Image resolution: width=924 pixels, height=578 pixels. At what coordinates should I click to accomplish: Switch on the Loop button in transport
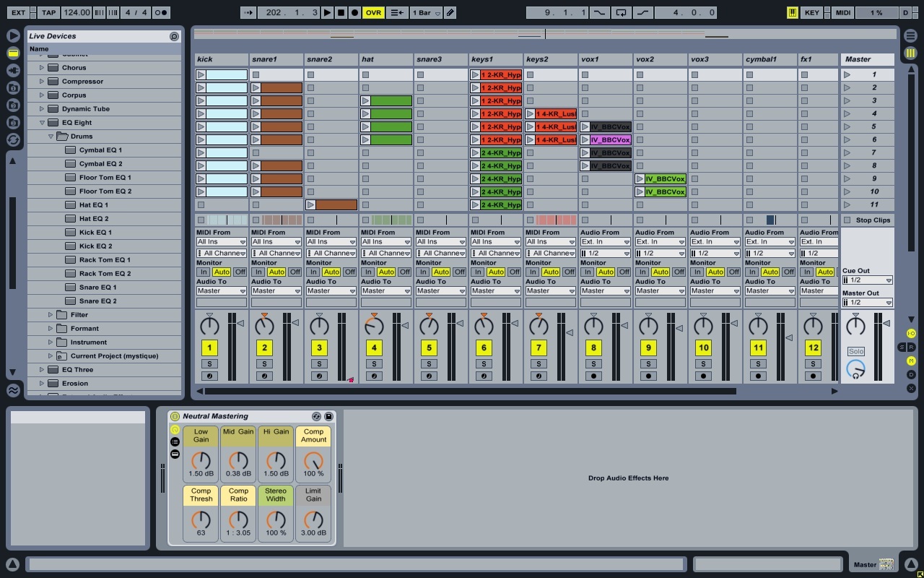coord(621,12)
